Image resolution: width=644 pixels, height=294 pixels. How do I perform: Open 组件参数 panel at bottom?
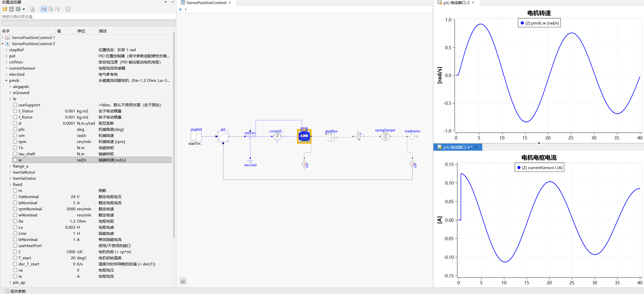(x=15, y=291)
